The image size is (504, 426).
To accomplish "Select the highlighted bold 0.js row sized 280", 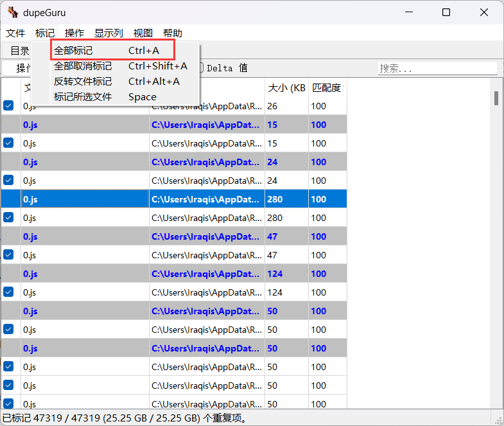I will tap(174, 199).
